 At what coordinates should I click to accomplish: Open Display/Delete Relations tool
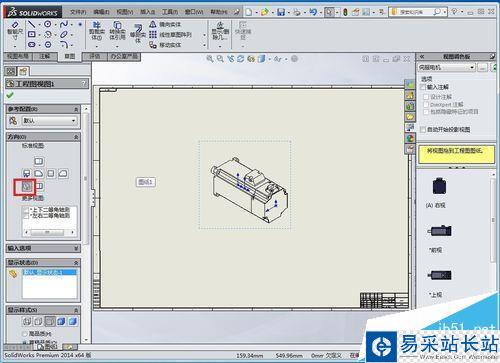pos(220,31)
